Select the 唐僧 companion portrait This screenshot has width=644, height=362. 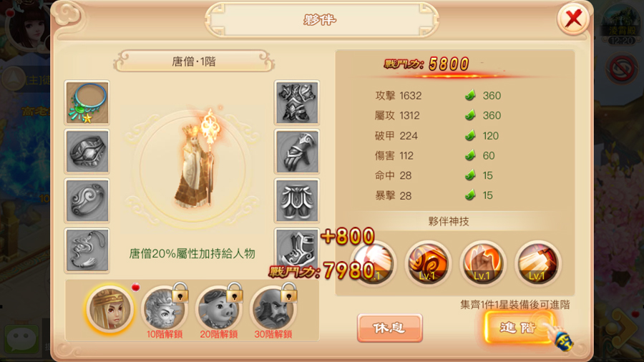coord(110,310)
